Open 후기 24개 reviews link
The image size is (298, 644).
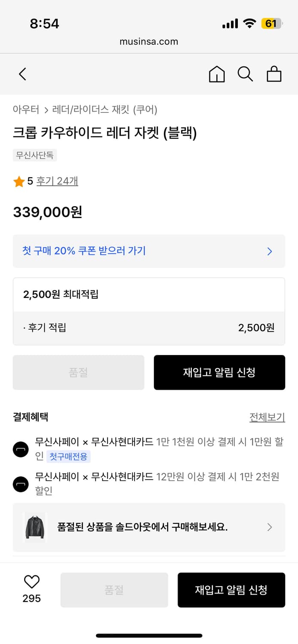(x=57, y=181)
